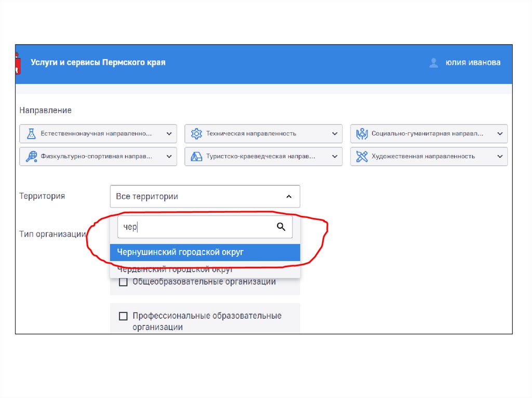Click the tent icon for tourism direction
Viewport: 532px width, 398px height.
(196, 156)
